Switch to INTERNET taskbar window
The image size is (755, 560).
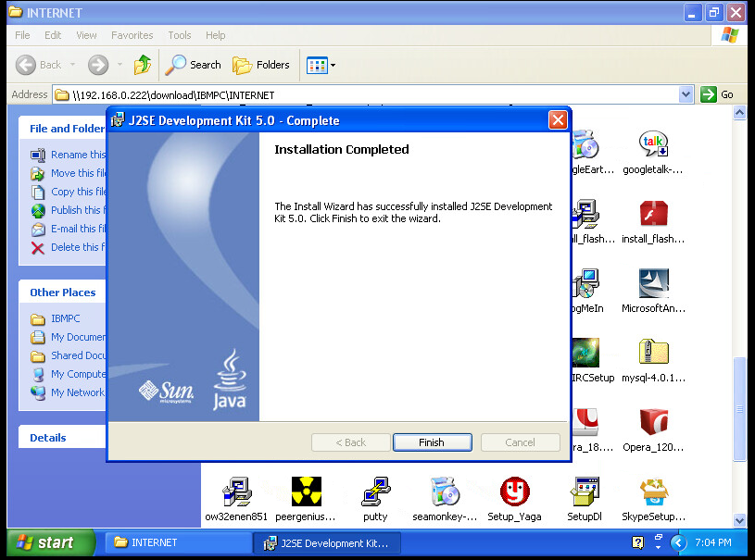(x=177, y=542)
